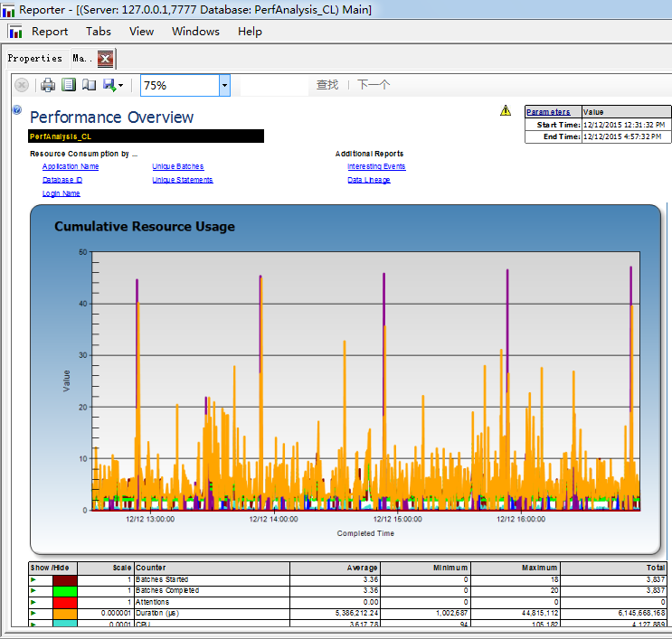The height and width of the screenshot is (639, 672).
Task: Click the warning triangle icon
Action: click(x=506, y=110)
